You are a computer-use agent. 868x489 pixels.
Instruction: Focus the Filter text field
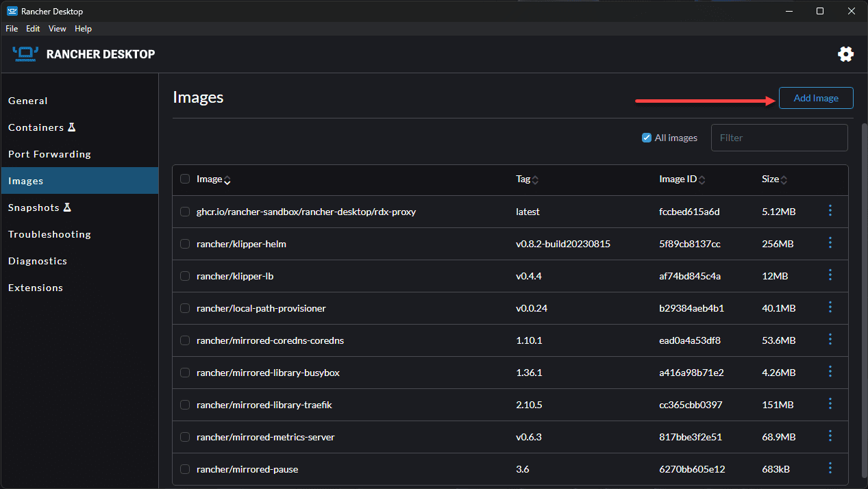click(x=779, y=138)
